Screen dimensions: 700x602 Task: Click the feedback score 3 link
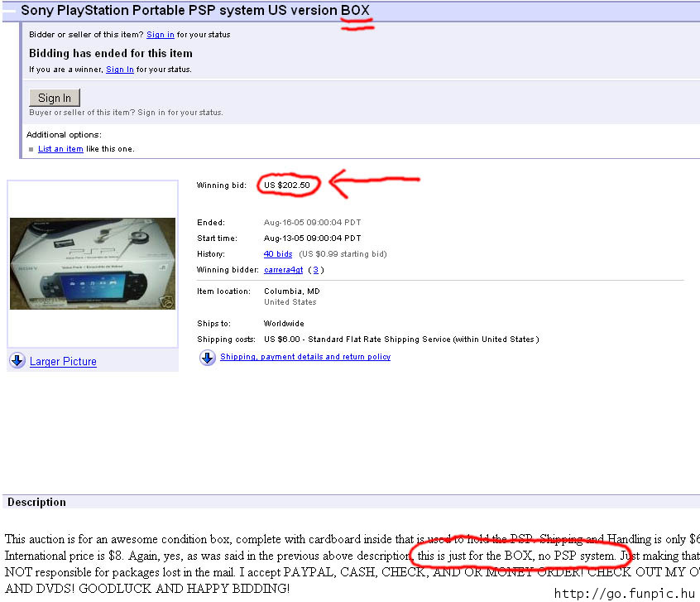pos(315,270)
